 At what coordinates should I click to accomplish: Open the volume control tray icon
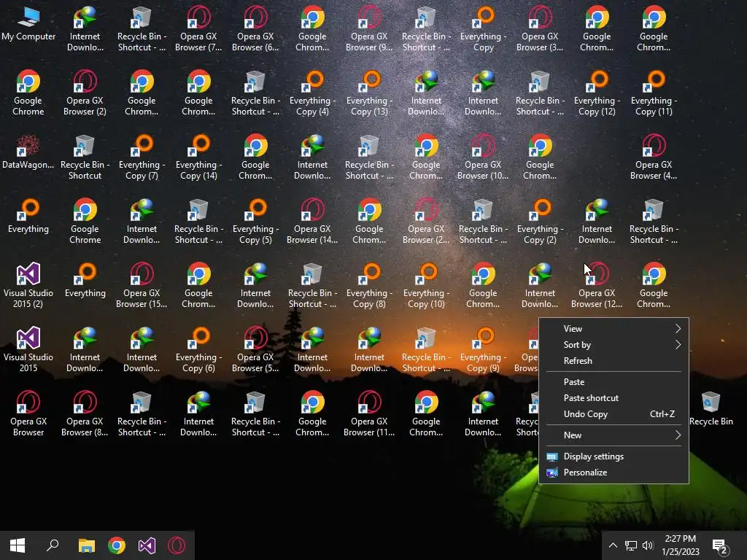pos(648,545)
